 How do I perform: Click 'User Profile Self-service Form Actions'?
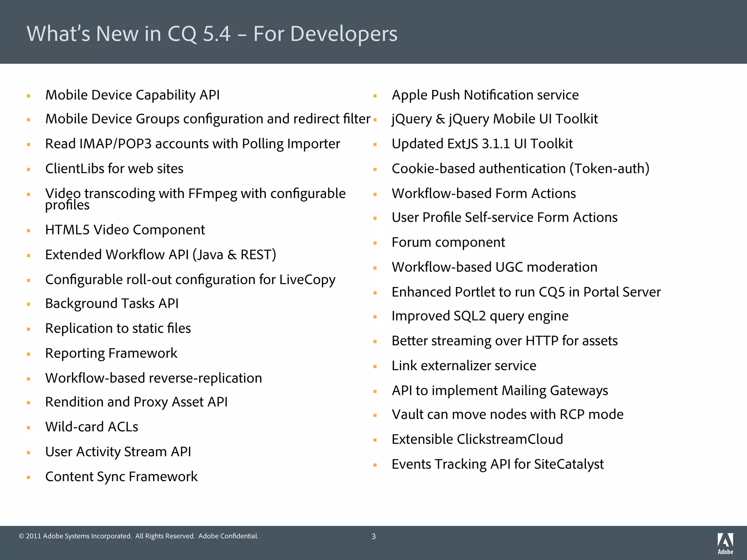pyautogui.click(x=505, y=218)
